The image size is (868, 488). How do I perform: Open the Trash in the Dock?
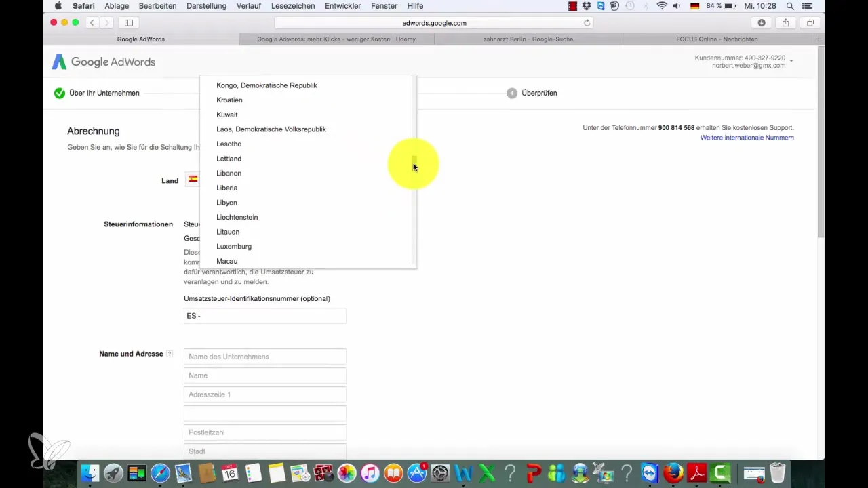point(777,472)
